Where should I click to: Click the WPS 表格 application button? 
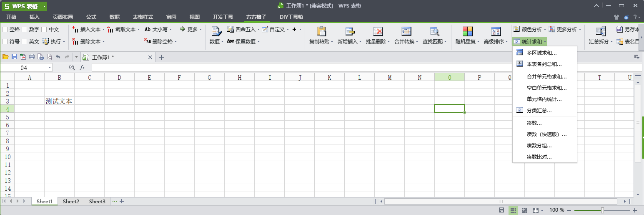[x=24, y=6]
